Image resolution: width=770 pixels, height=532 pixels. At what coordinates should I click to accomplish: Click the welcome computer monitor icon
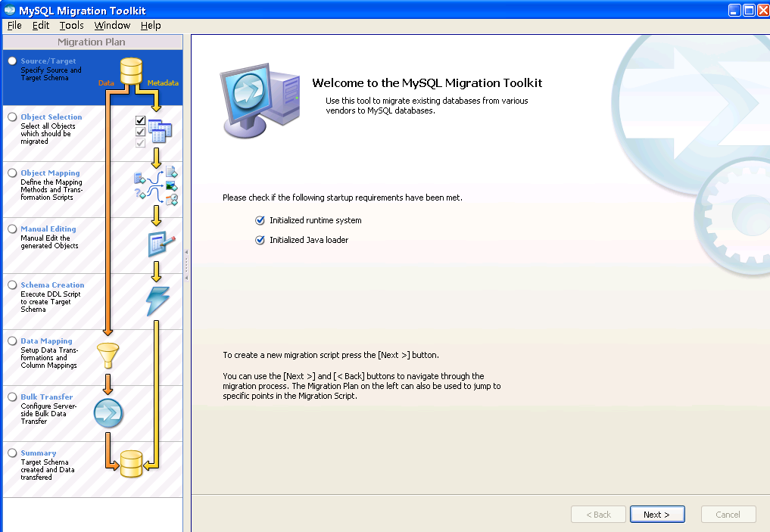click(x=260, y=101)
